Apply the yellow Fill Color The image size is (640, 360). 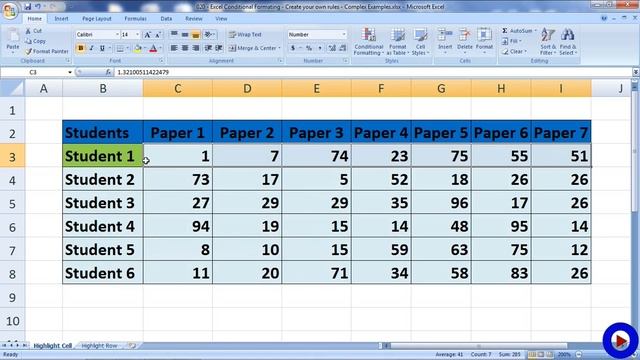pos(138,48)
